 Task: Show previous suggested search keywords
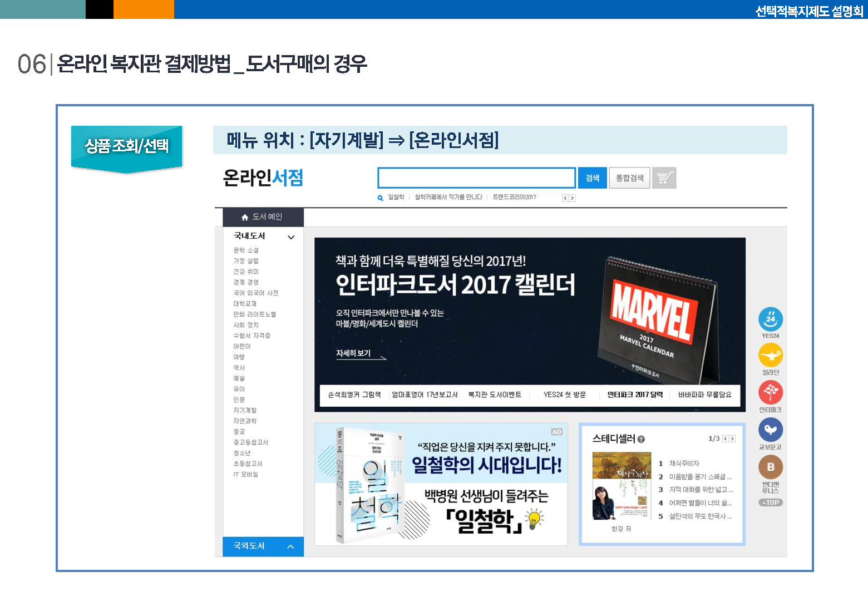(565, 198)
